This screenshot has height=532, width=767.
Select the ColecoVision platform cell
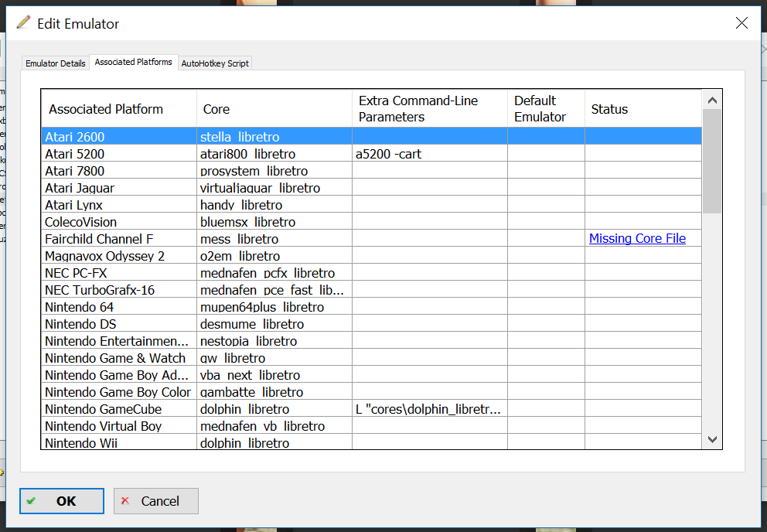pyautogui.click(x=119, y=221)
